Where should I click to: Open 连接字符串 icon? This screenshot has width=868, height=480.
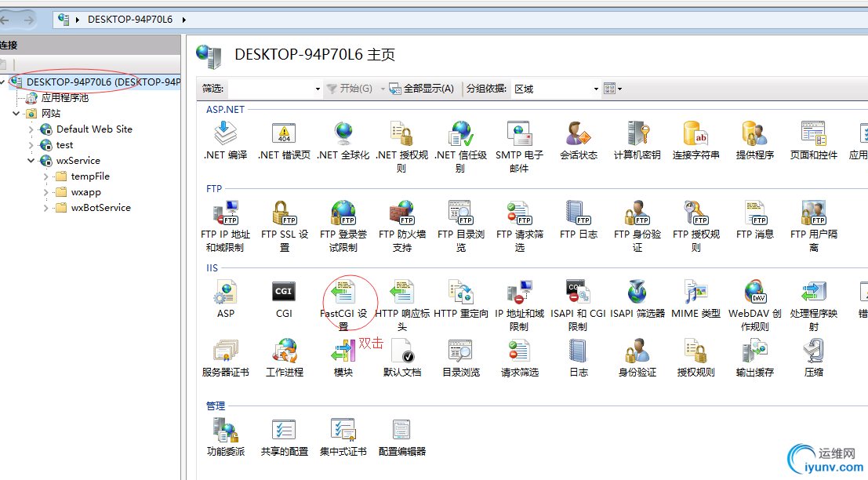click(x=695, y=133)
